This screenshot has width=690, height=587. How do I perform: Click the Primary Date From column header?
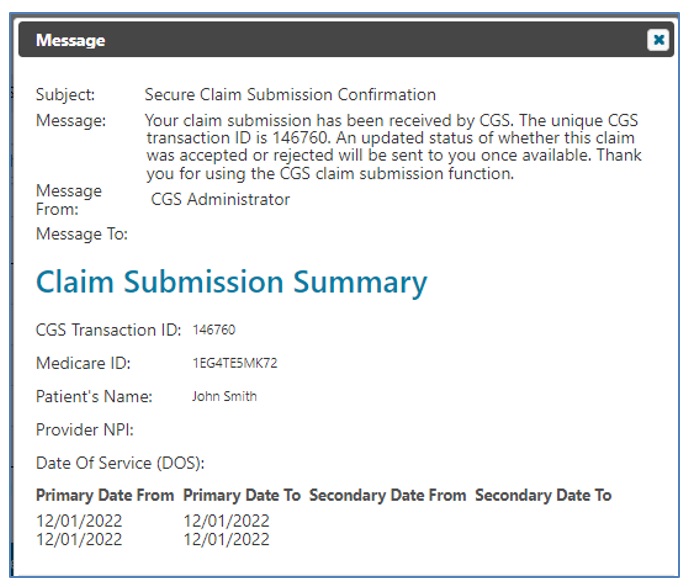click(105, 495)
